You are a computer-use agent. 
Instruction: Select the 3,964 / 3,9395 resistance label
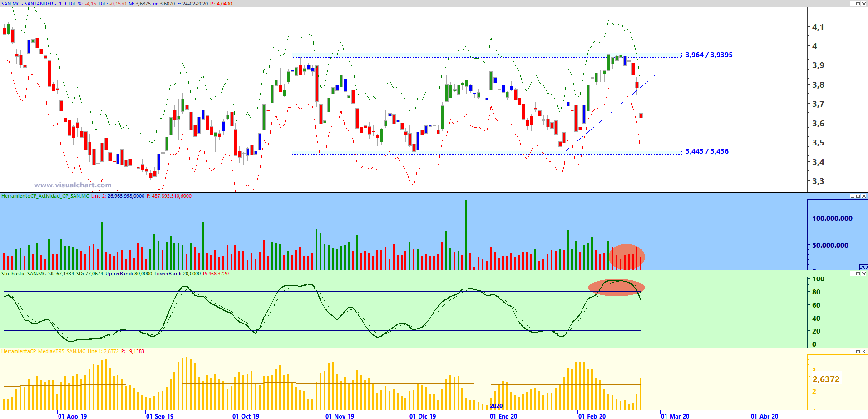(x=709, y=55)
